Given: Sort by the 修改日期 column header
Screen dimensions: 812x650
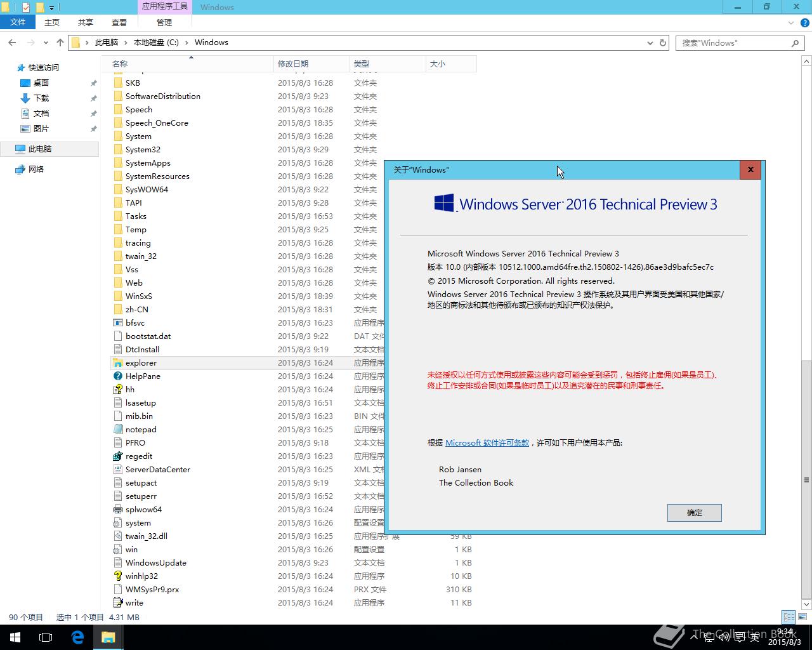Looking at the screenshot, I should tap(311, 63).
